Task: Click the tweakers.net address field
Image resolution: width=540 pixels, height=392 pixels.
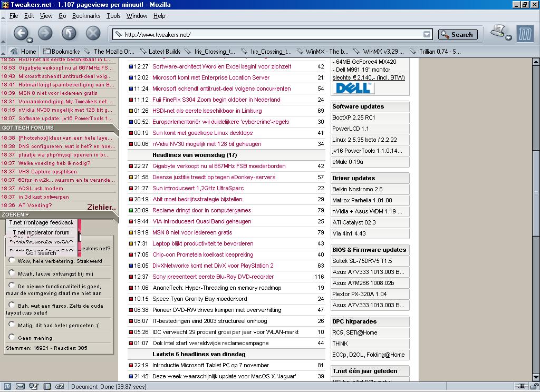Action: tap(273, 34)
